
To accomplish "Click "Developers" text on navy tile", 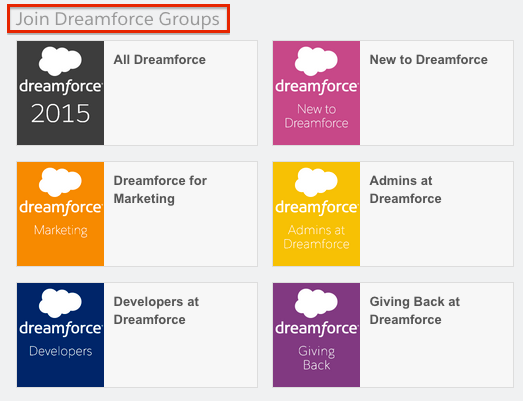I will point(60,351).
